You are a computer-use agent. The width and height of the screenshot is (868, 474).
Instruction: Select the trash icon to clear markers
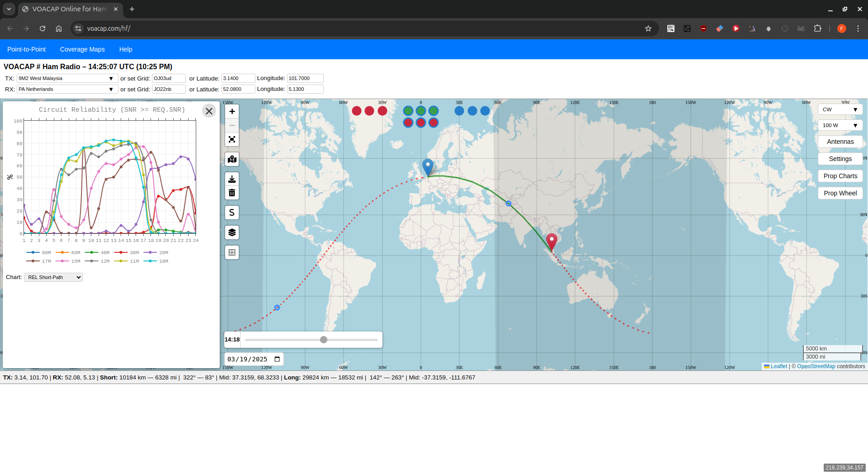point(231,192)
